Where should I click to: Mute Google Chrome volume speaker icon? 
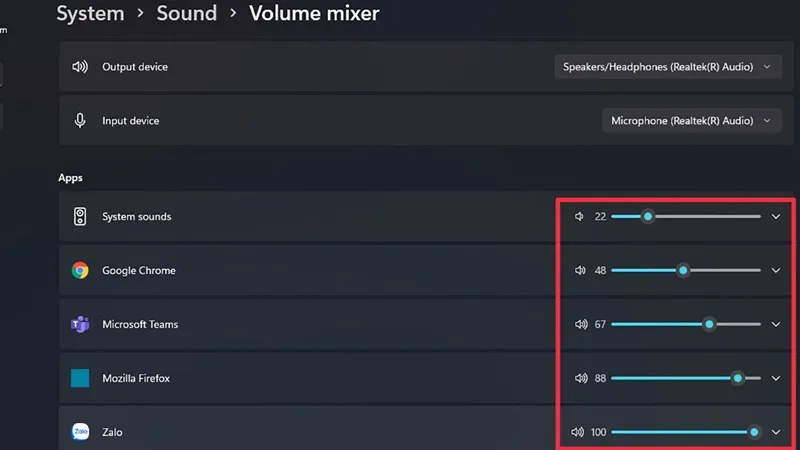pyautogui.click(x=579, y=270)
